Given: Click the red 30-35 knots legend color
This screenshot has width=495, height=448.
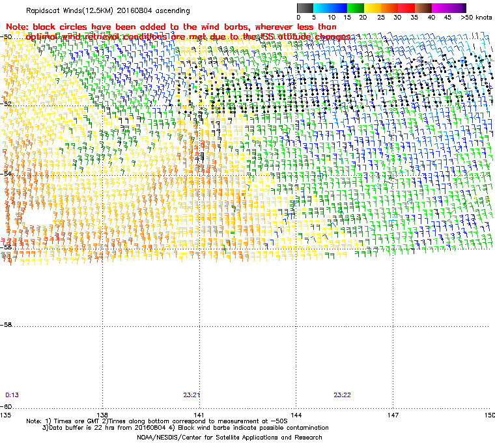Looking at the screenshot, I should tap(406, 8).
